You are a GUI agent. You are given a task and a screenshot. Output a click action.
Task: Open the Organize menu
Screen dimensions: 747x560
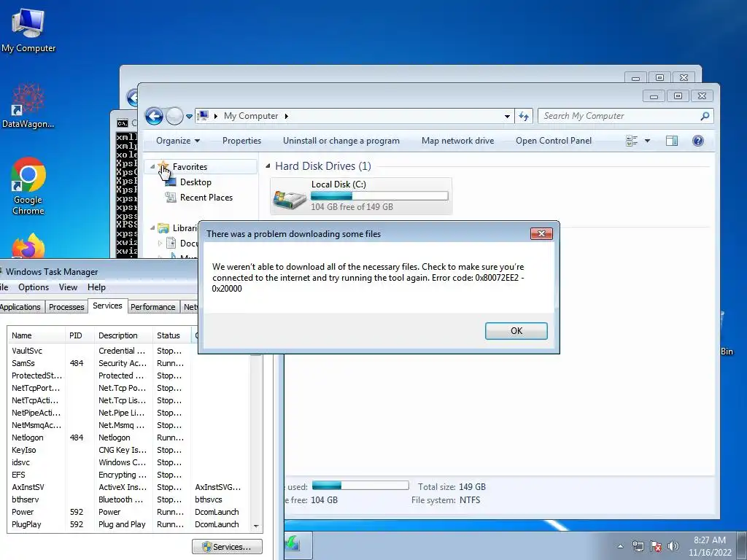[178, 141]
